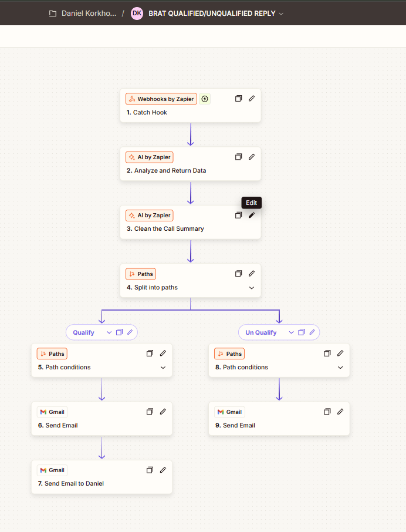Edit the Send Email to Daniel step
This screenshot has width=406, height=532.
pos(163,470)
